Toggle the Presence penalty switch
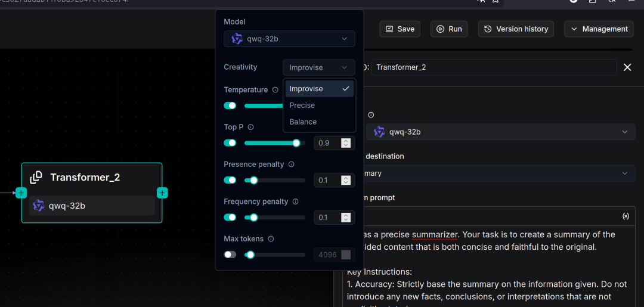 click(x=230, y=180)
